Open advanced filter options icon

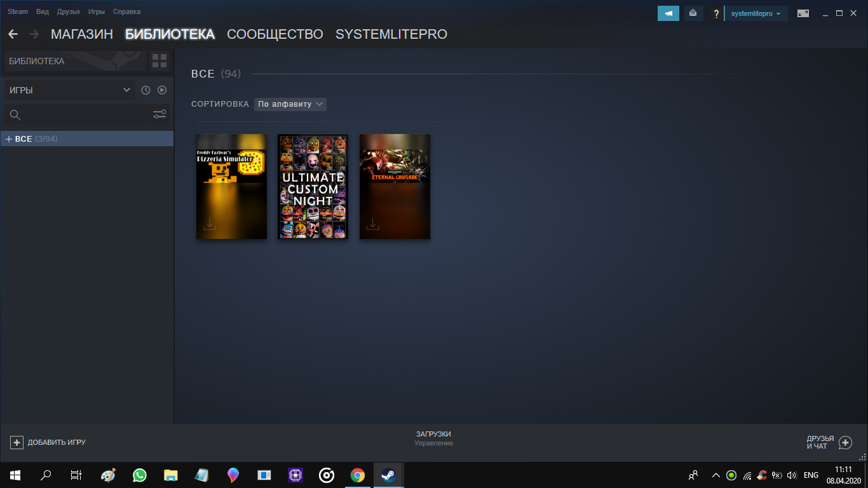tap(159, 114)
